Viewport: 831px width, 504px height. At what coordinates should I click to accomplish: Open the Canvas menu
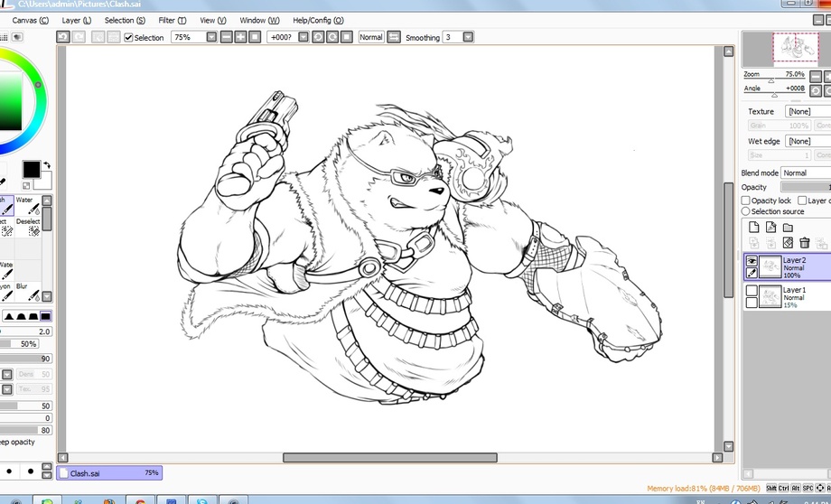(x=31, y=20)
